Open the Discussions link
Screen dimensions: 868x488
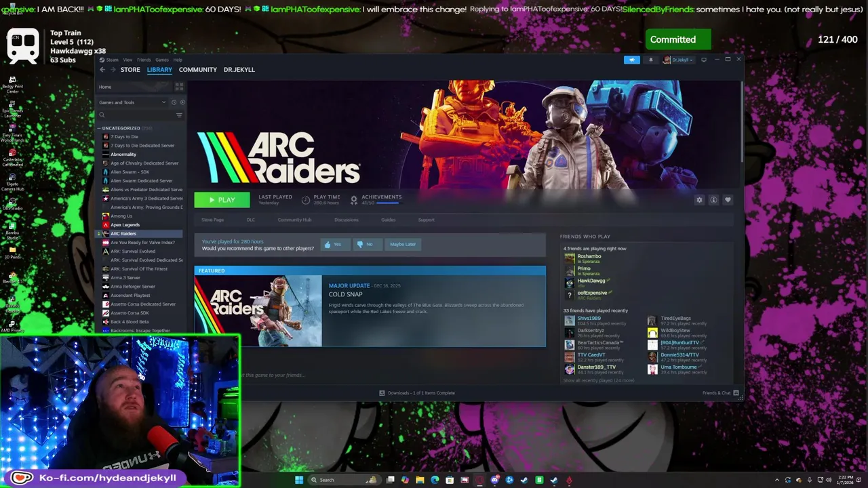(346, 220)
